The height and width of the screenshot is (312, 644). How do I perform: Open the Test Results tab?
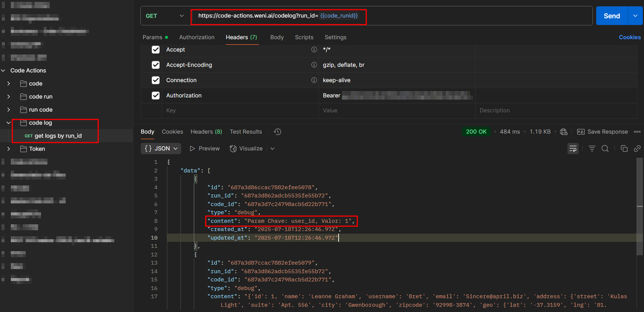[246, 132]
